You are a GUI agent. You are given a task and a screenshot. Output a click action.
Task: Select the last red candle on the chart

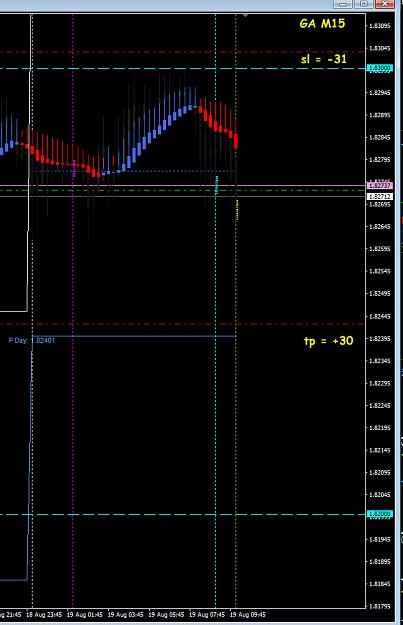click(x=236, y=141)
